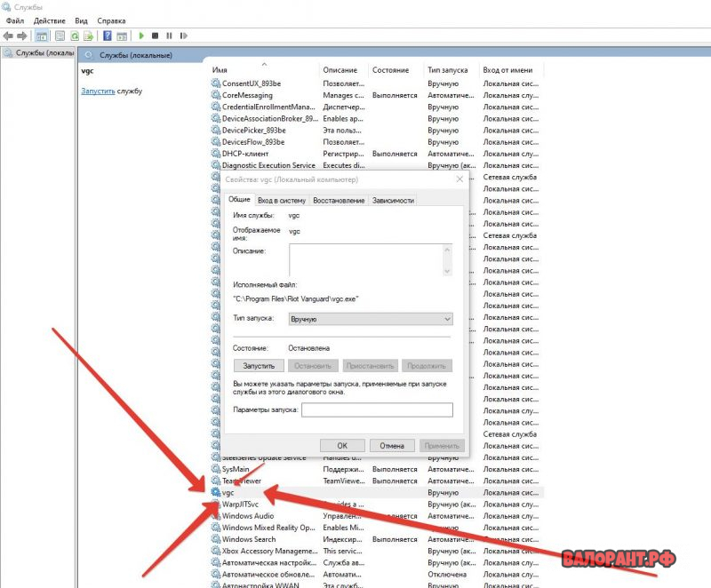711x588 pixels.
Task: Pause service with toolbar pause icon
Action: click(x=169, y=36)
